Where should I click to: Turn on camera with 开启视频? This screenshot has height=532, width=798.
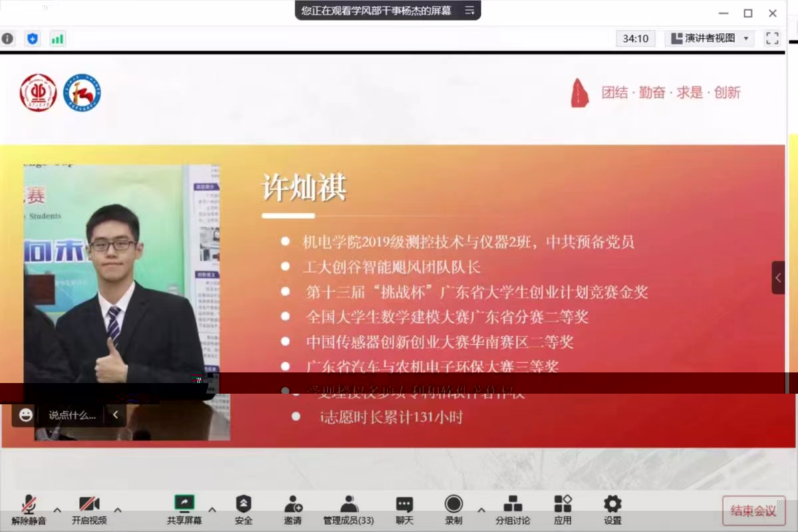point(89,510)
